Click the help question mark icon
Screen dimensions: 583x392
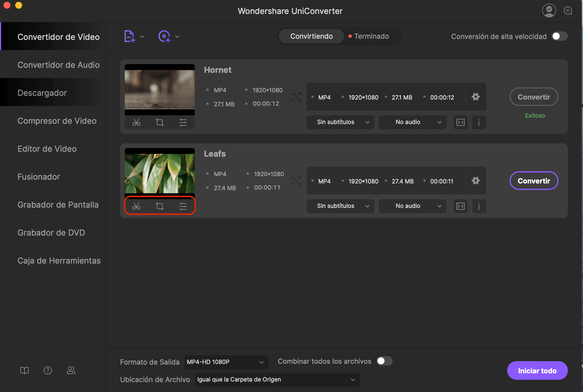pos(48,370)
